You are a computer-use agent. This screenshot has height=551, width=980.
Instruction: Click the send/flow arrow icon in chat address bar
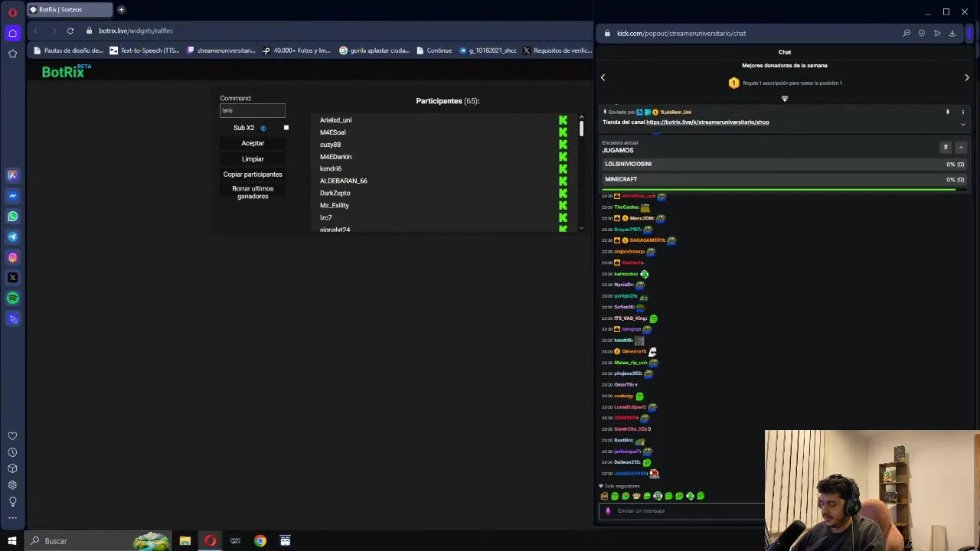937,33
